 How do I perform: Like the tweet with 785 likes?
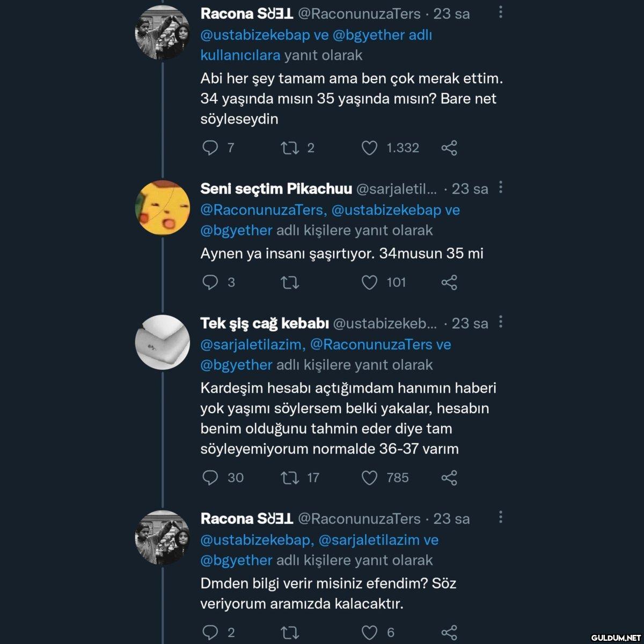[x=369, y=478]
